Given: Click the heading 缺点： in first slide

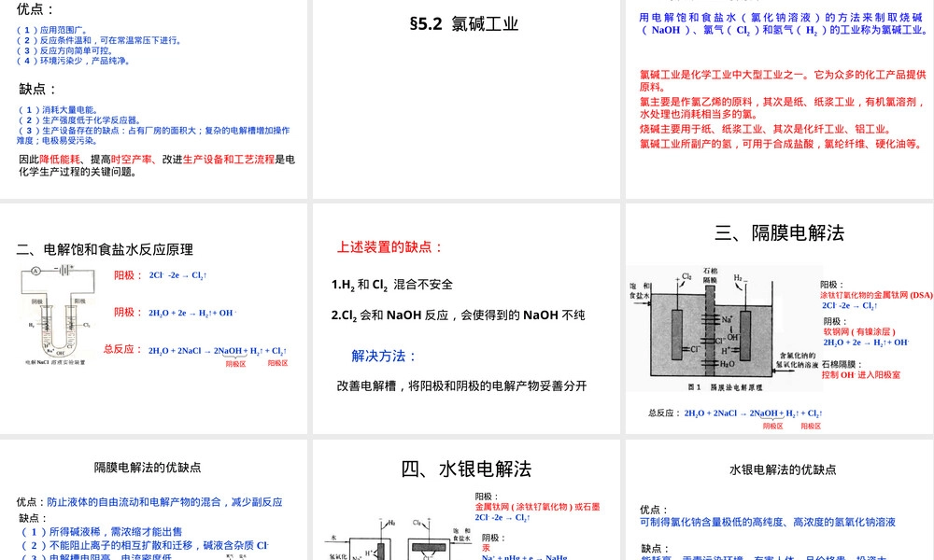Looking at the screenshot, I should pos(37,90).
